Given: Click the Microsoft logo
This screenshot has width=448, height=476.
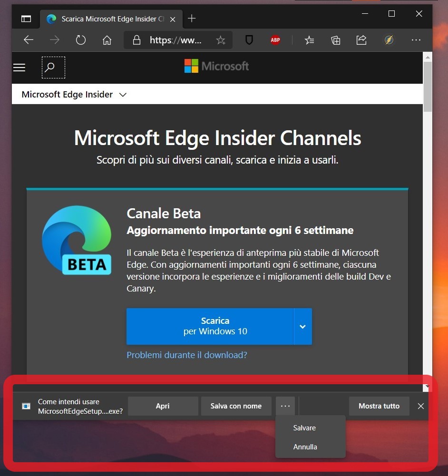Looking at the screenshot, I should coord(217,66).
